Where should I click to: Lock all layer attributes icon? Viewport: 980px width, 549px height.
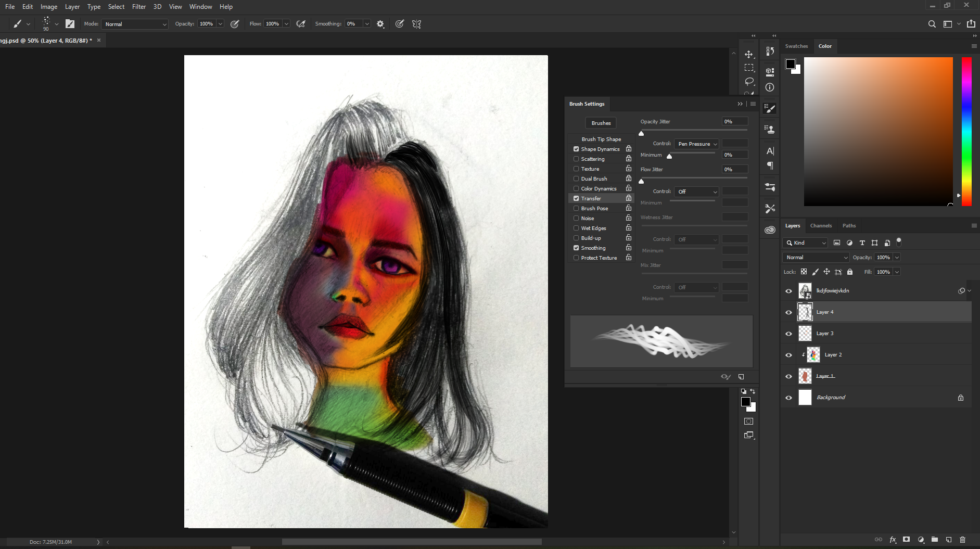click(x=850, y=272)
